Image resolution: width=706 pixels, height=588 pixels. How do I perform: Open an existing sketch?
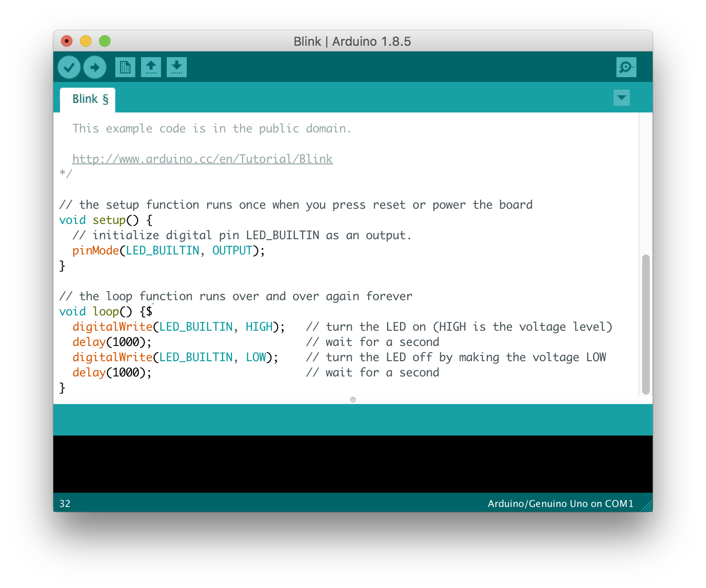(x=151, y=67)
